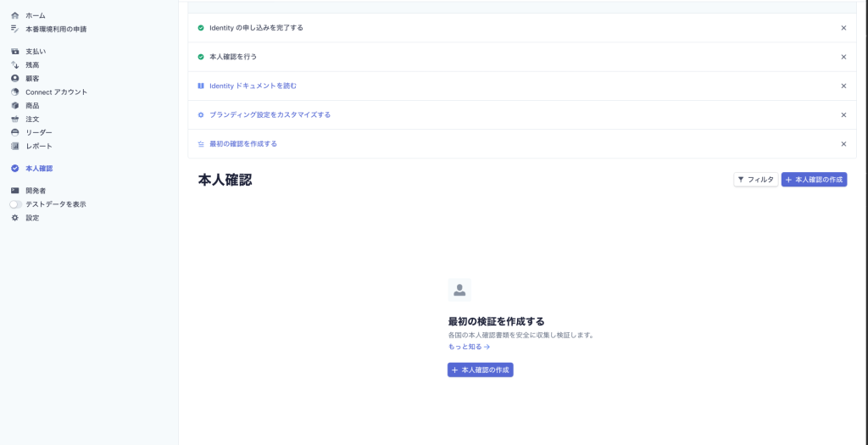868x445 pixels.
Task: Click the 注文 orders basket icon
Action: click(14, 120)
